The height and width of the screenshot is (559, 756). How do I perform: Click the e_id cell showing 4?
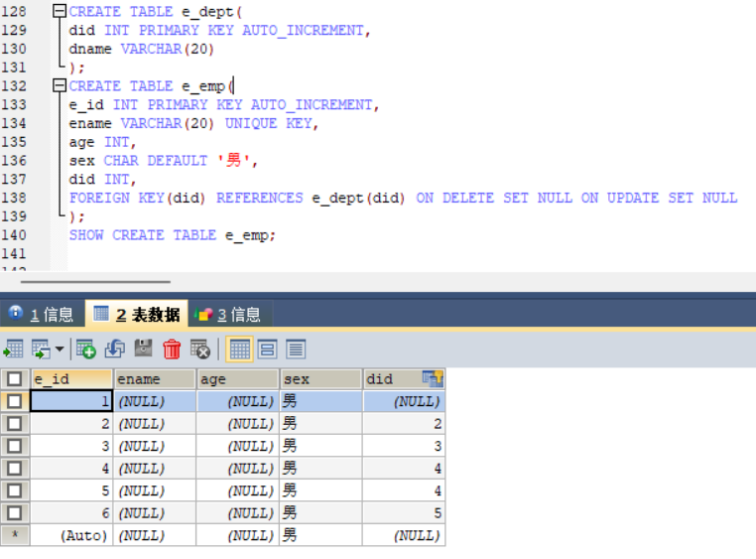[71, 469]
